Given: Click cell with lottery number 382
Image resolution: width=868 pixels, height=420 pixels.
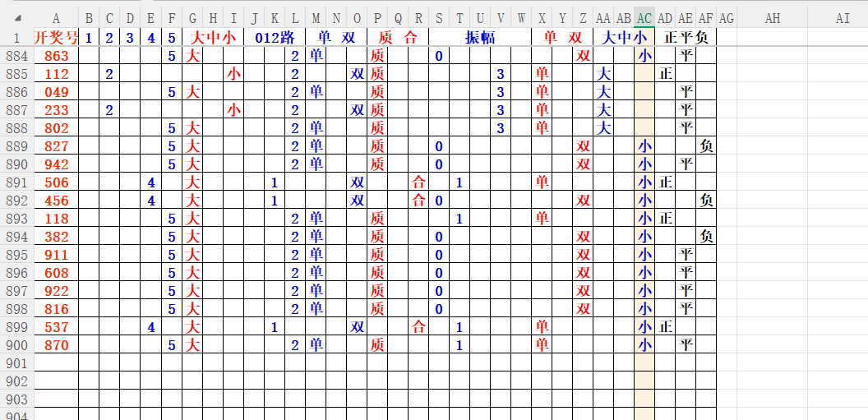Looking at the screenshot, I should coord(56,237).
